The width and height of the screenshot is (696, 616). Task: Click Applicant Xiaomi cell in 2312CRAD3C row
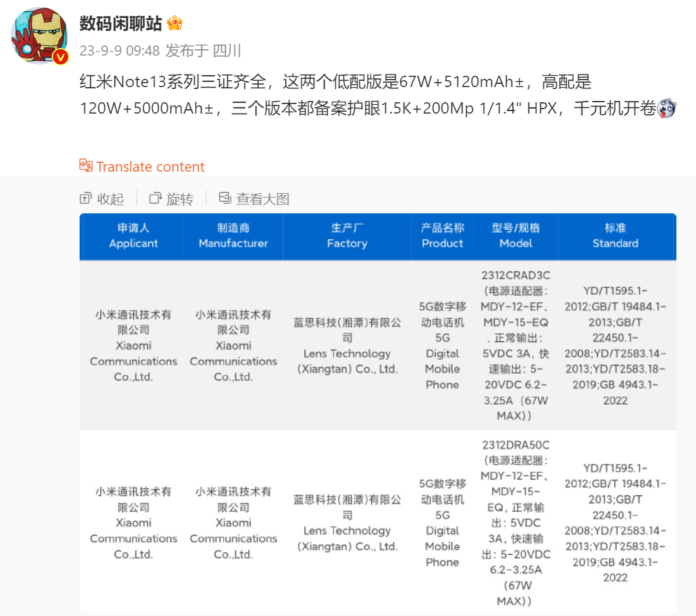133,345
